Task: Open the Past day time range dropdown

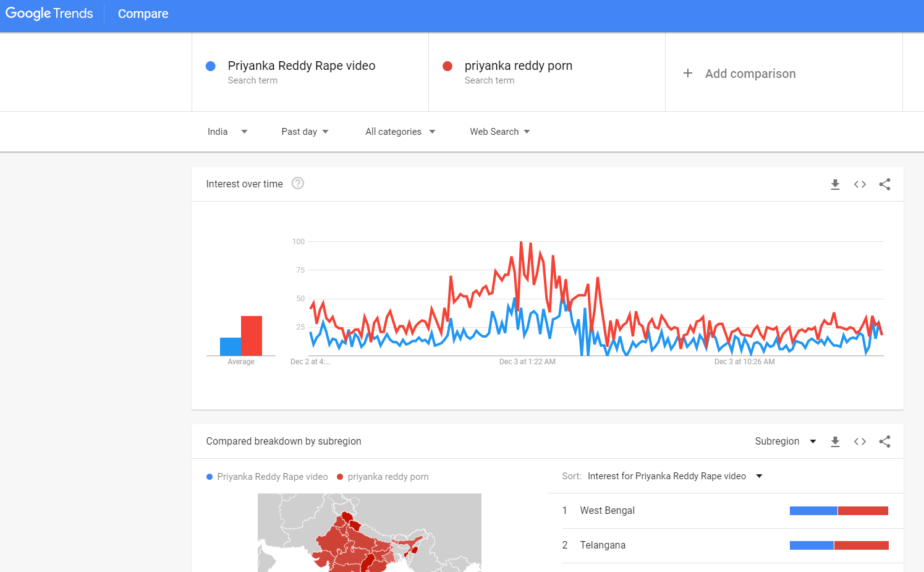Action: click(x=305, y=132)
